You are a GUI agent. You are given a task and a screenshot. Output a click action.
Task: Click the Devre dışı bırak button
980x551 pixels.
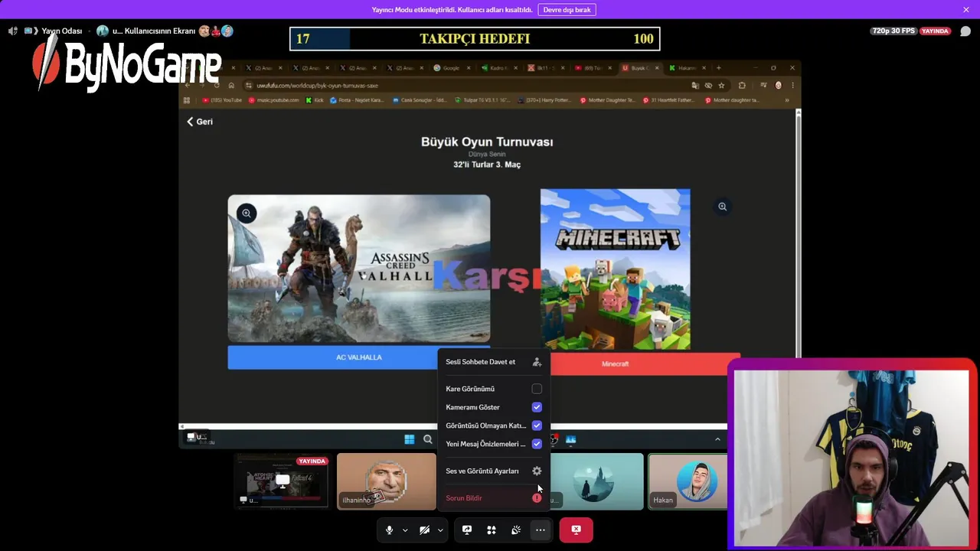[567, 10]
